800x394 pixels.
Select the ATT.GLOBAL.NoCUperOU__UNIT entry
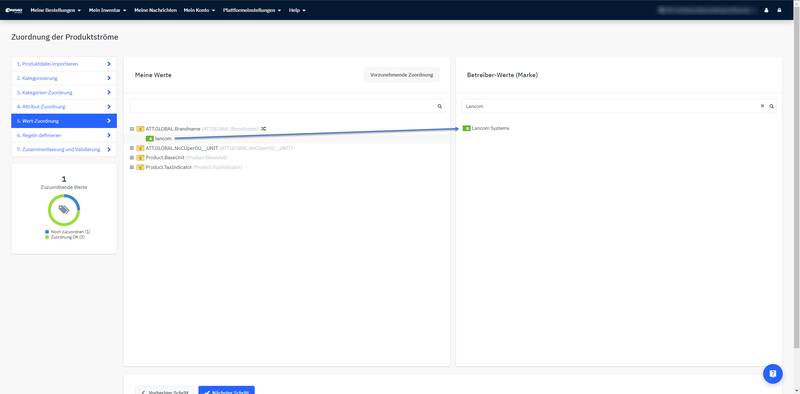pos(182,148)
